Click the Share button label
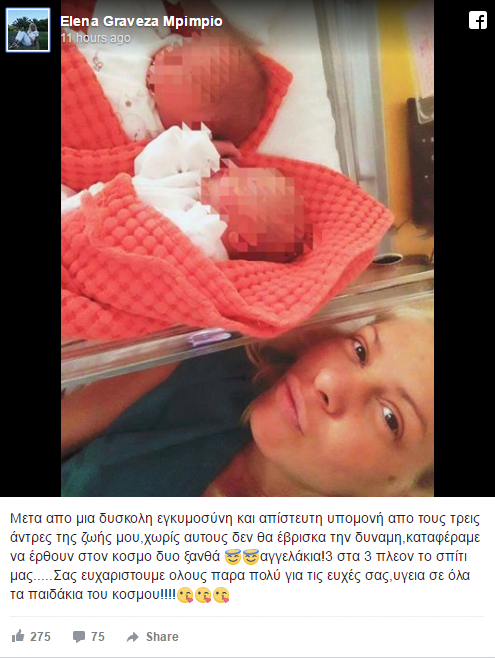 tap(162, 637)
